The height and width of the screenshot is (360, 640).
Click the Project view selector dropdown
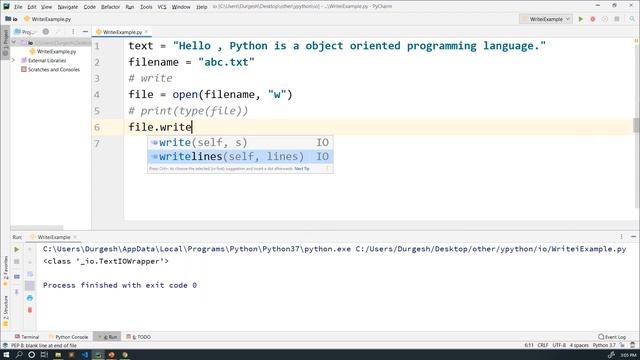click(x=25, y=32)
